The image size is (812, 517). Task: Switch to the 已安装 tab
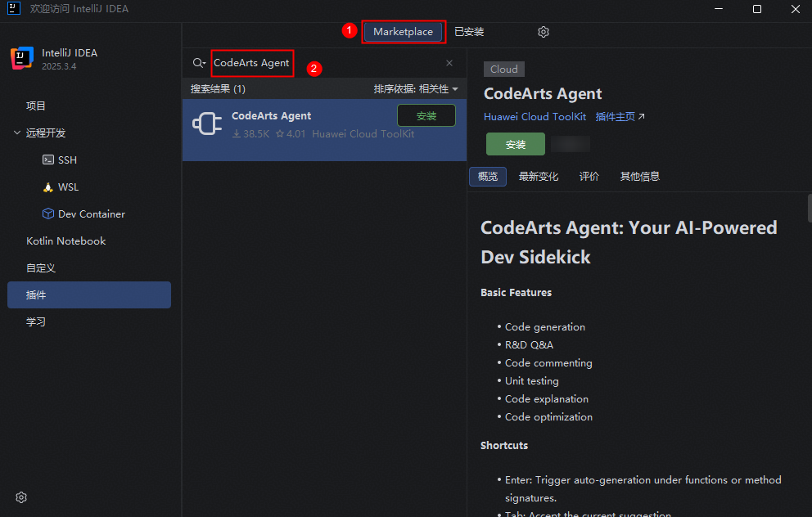point(469,32)
